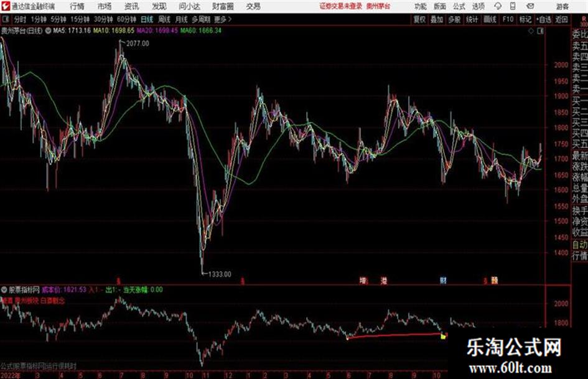Click the 统计 statistics toolbar button
Image resolution: width=588 pixels, height=379 pixels.
pyautogui.click(x=472, y=19)
